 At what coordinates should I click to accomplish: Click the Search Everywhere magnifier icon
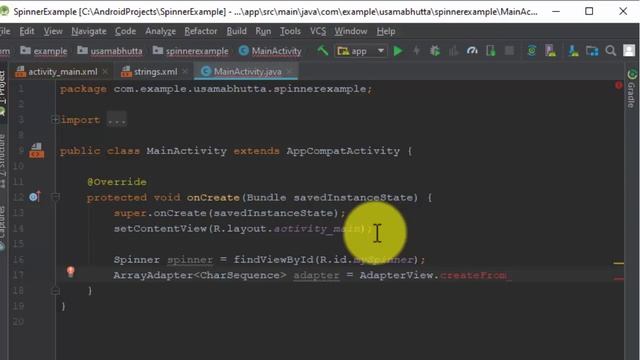[x=611, y=51]
